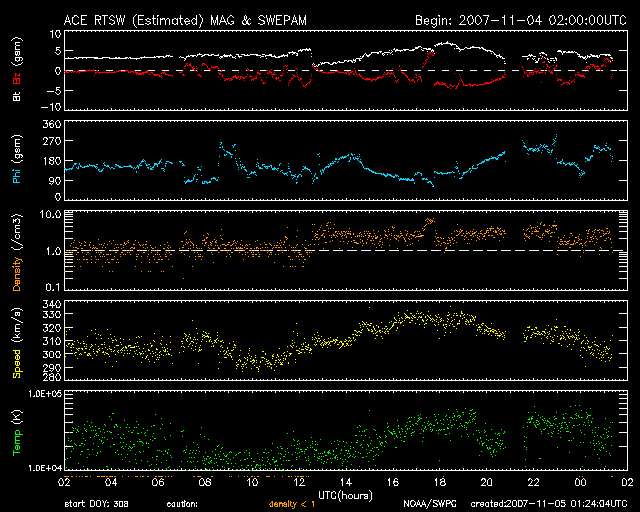Viewport: 640px width, 512px height.
Task: Click the 'Begin: 2007-11-04 02:00:00UTC' text
Action: point(521,20)
